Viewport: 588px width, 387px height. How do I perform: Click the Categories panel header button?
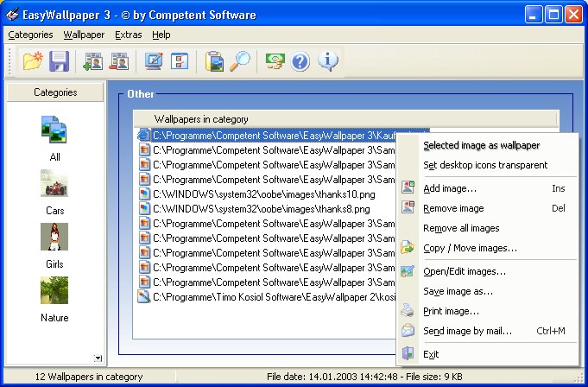pyautogui.click(x=55, y=92)
